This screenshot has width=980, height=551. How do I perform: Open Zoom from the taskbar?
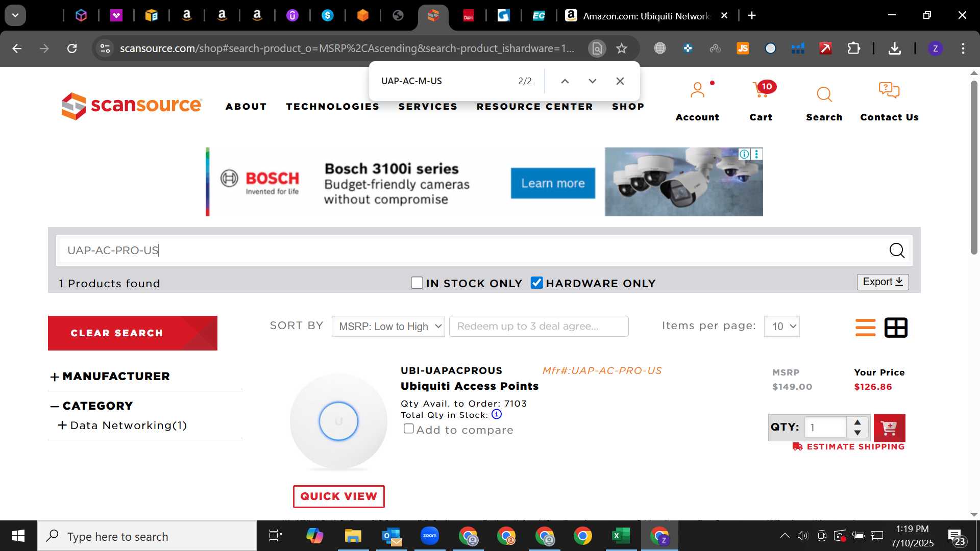click(x=430, y=536)
